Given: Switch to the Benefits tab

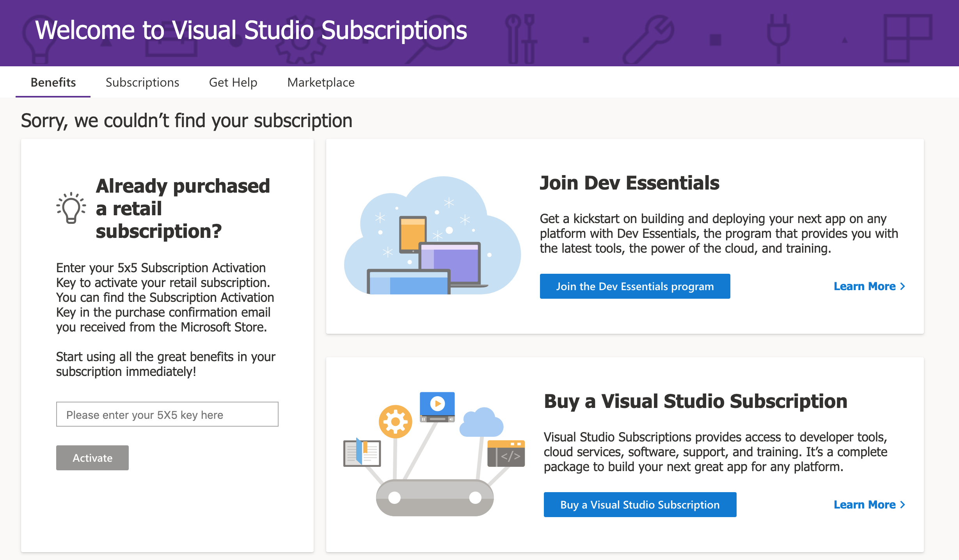Looking at the screenshot, I should (53, 82).
